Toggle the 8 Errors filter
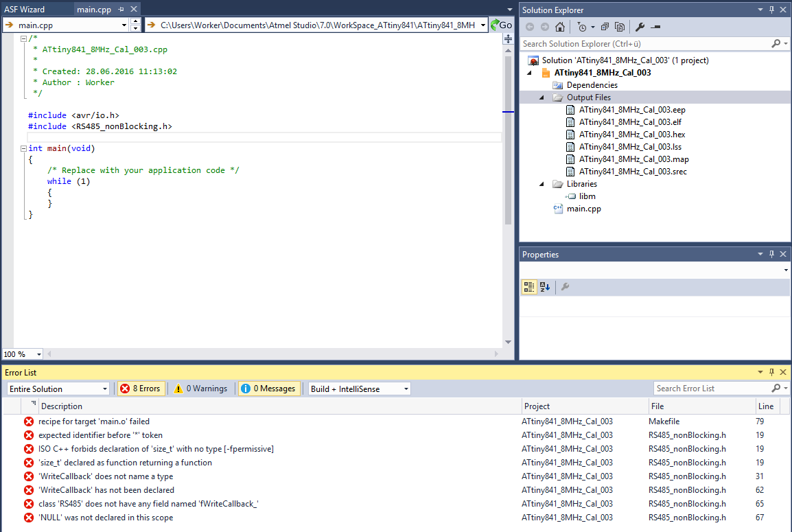The image size is (792, 532). pos(141,389)
